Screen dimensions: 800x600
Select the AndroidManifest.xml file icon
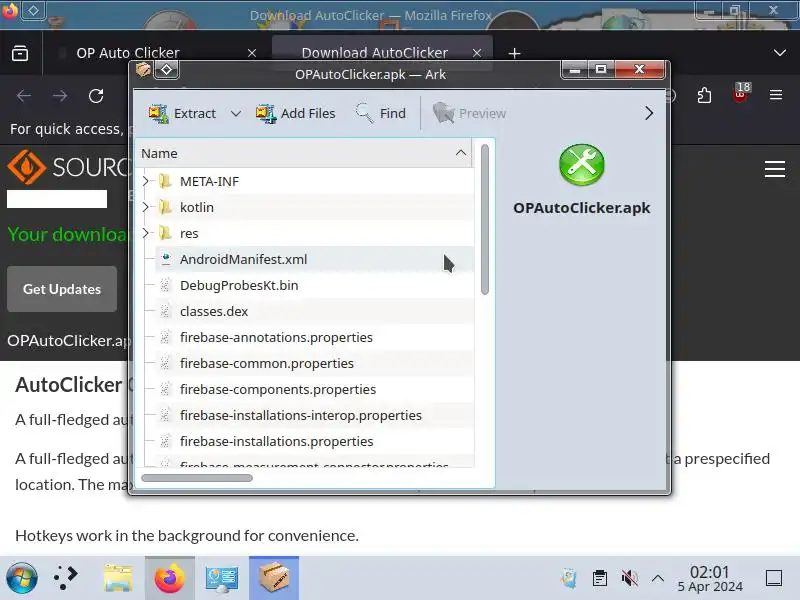pyautogui.click(x=165, y=259)
